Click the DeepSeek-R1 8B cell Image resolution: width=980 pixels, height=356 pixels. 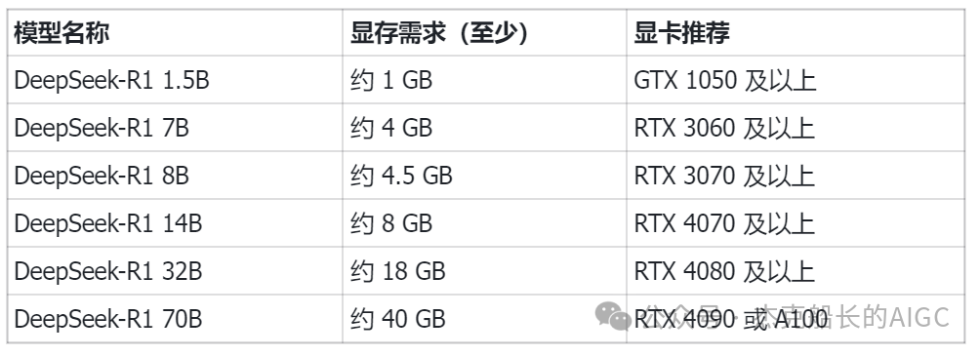click(x=175, y=176)
